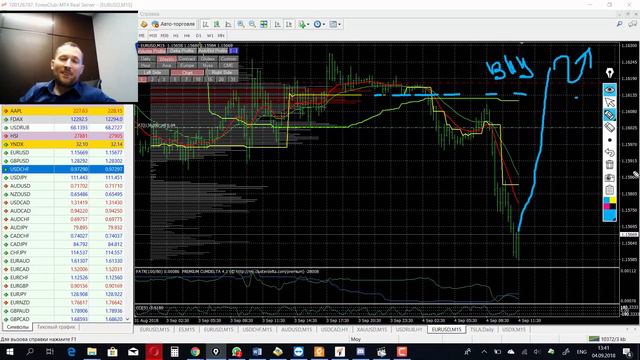
Task: Click the trash clear-all icon
Action: [x=609, y=164]
